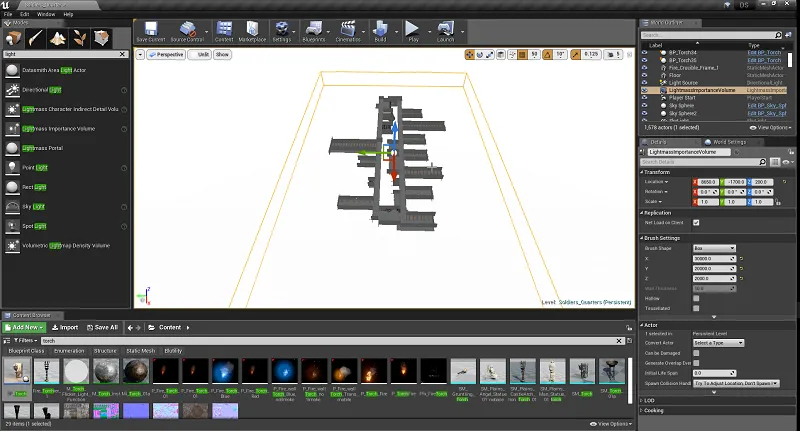
Task: Click the Play toolbar icon
Action: [413, 32]
